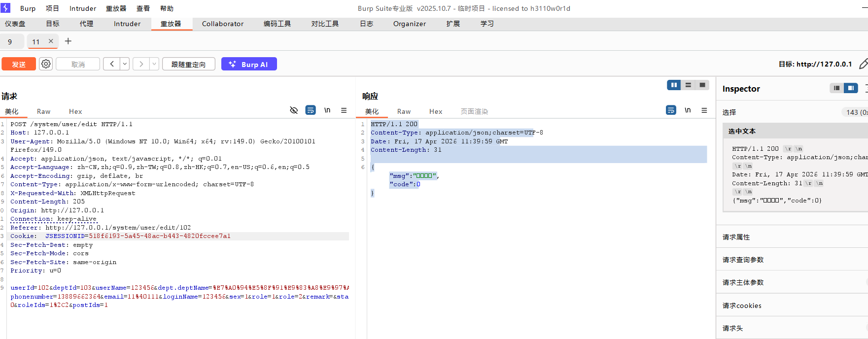868x339 pixels.
Task: Select top-bottom split layout icon
Action: pyautogui.click(x=688, y=85)
